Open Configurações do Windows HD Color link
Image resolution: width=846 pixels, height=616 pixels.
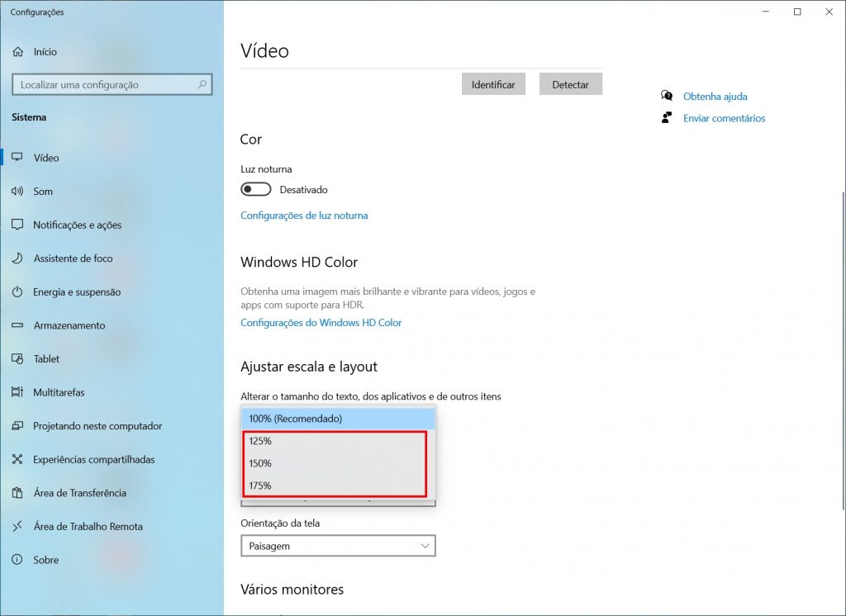pyautogui.click(x=321, y=323)
